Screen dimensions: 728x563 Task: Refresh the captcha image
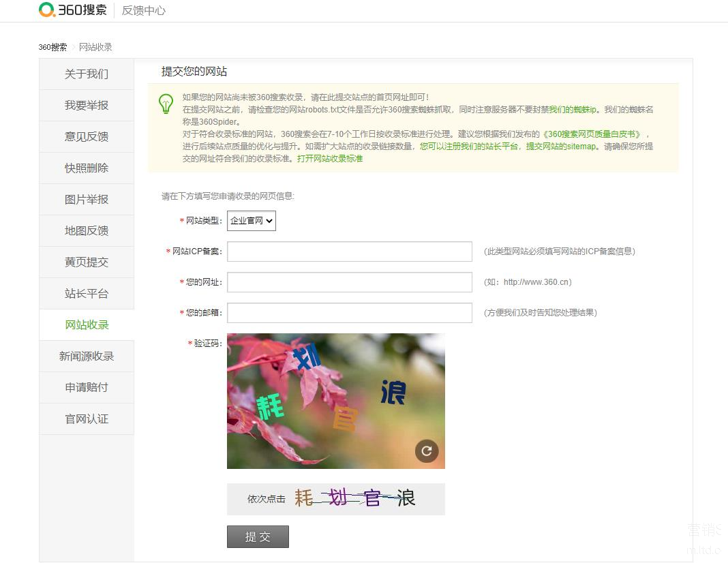[427, 451]
